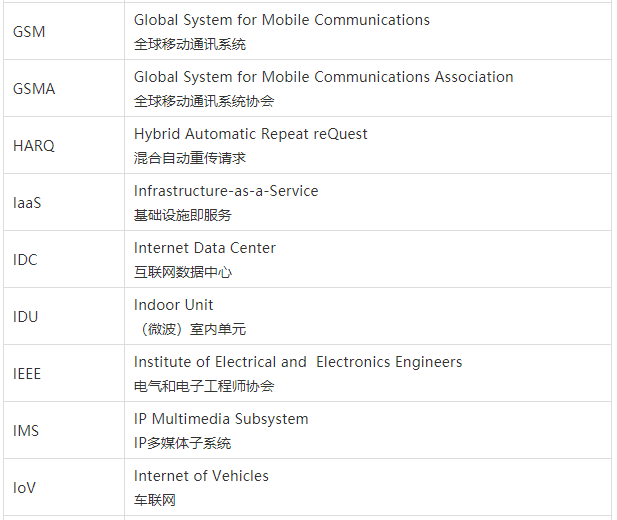Image resolution: width=617 pixels, height=520 pixels.
Task: Click 'Internet Data Center' text
Action: (204, 248)
